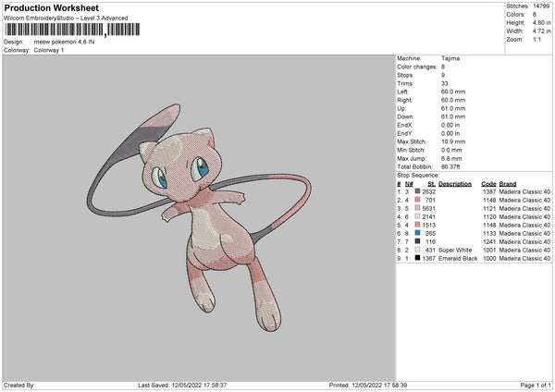555x392 pixels.
Task: Click thread code '1133' in the stop list
Action: pos(489,234)
